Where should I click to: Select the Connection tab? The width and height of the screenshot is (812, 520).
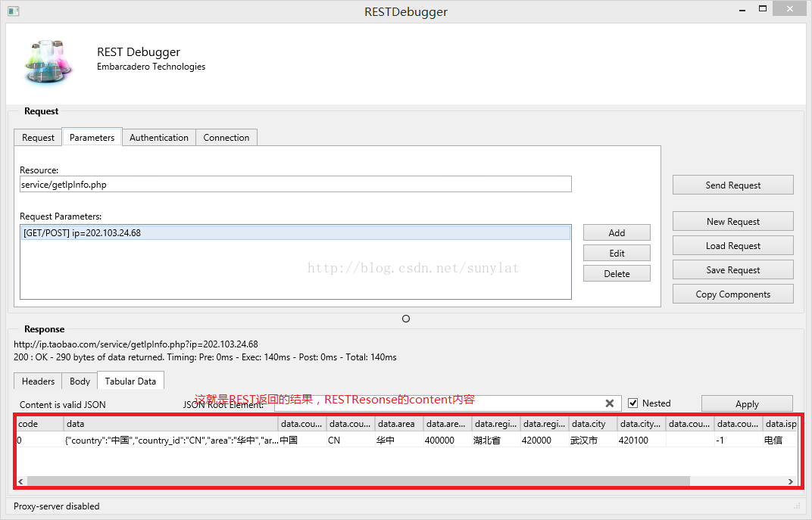tap(226, 138)
